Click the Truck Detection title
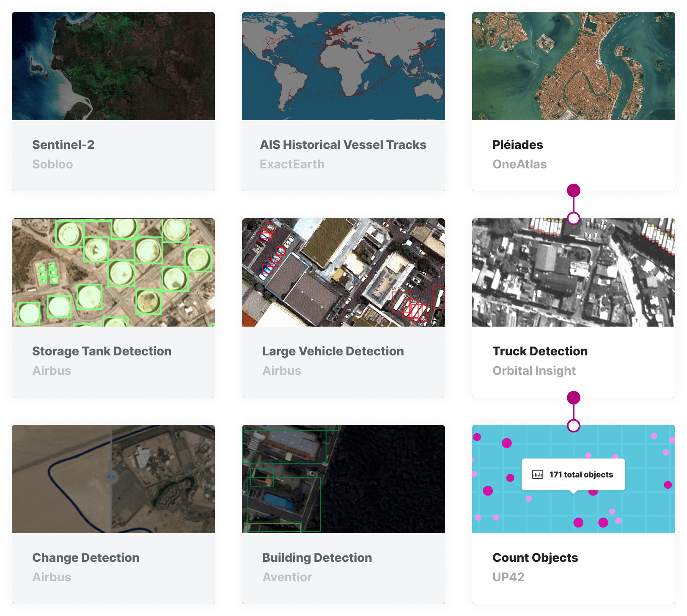The image size is (687, 616). pyautogui.click(x=540, y=351)
